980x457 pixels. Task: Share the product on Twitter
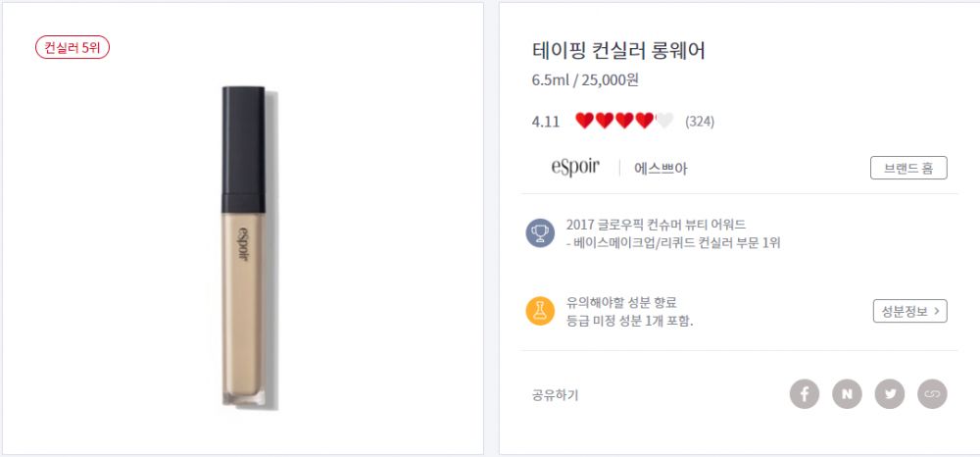click(890, 394)
